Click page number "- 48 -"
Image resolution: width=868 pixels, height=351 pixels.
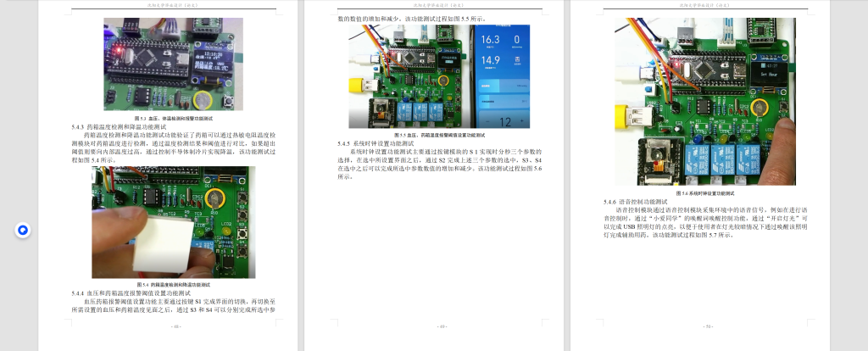point(176,326)
